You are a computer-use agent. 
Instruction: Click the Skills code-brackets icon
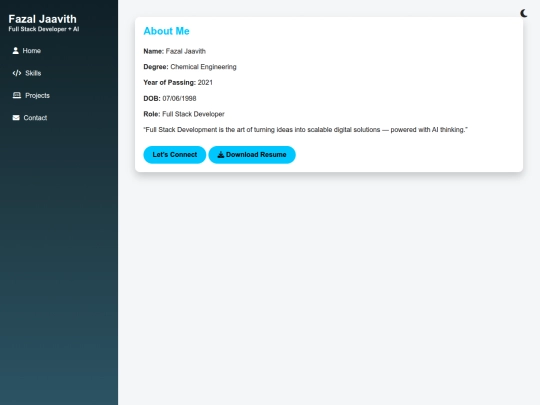point(17,73)
